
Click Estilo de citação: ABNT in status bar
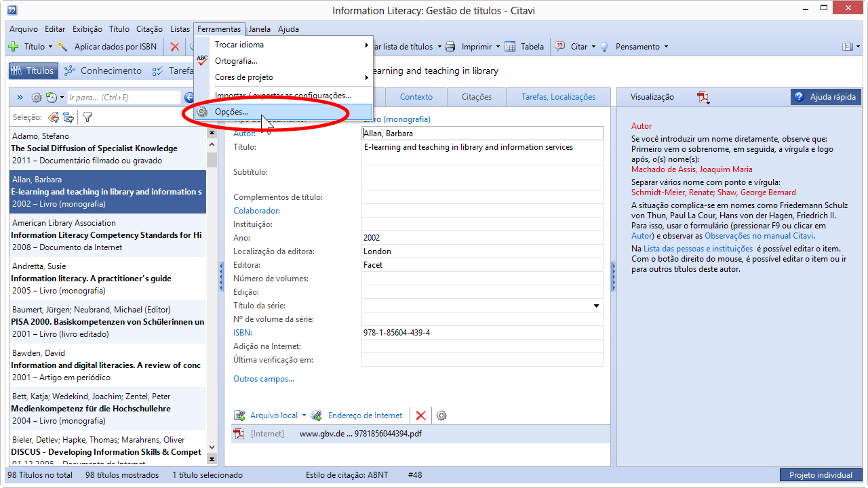pos(347,475)
